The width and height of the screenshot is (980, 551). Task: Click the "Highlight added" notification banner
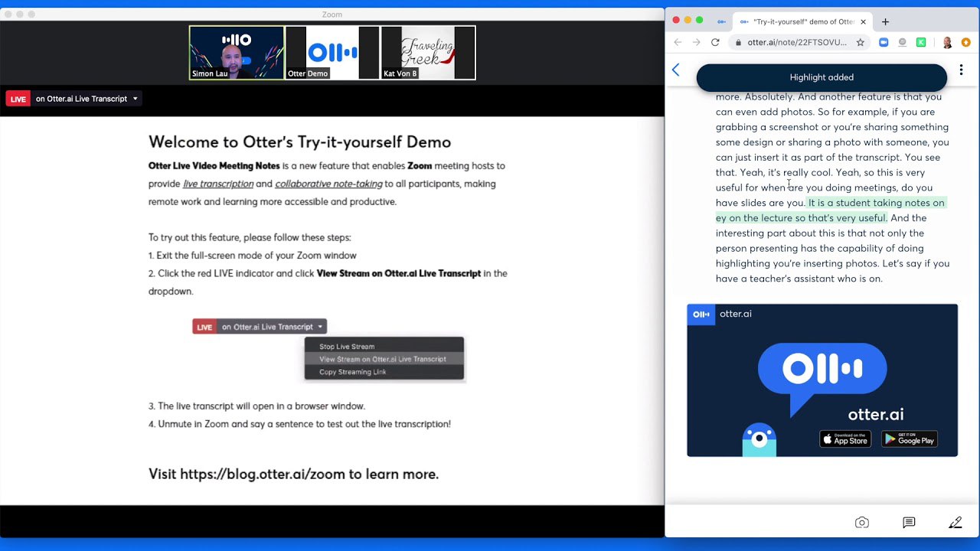tap(822, 77)
